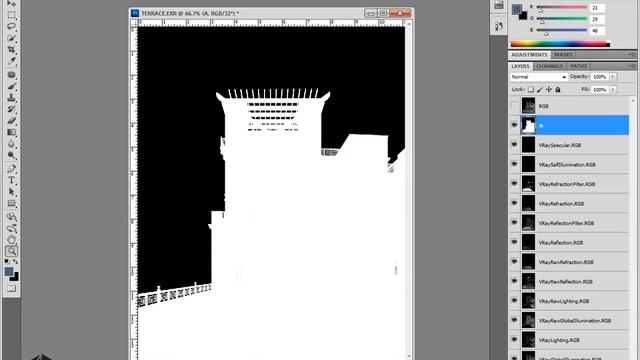The height and width of the screenshot is (360, 640).
Task: Select the Blur tool
Action: (11, 144)
